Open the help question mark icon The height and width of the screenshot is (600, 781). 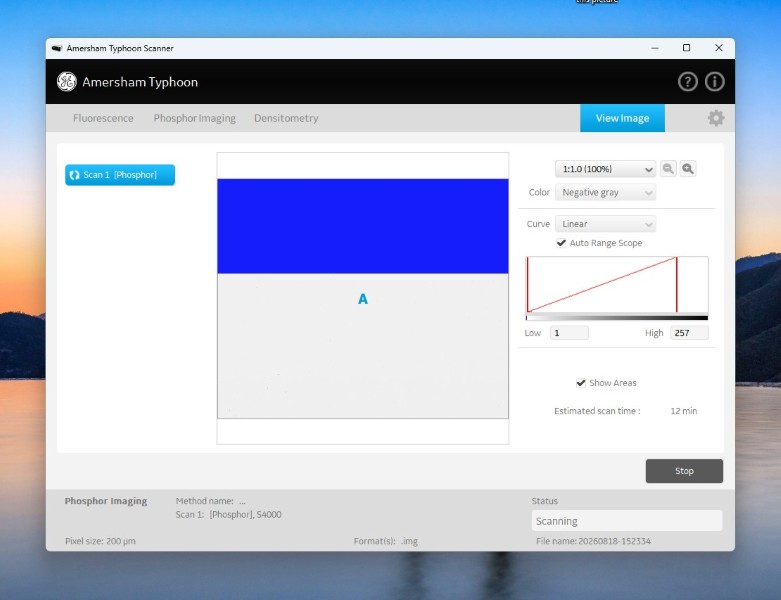(x=687, y=82)
